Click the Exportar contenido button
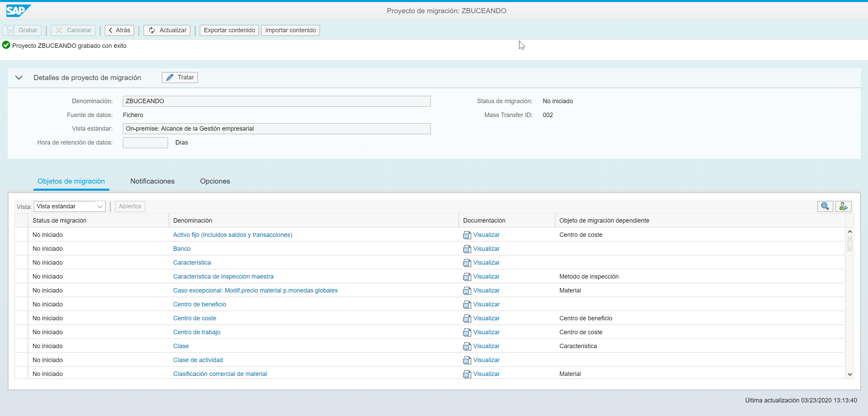This screenshot has height=416, width=868. pos(229,30)
